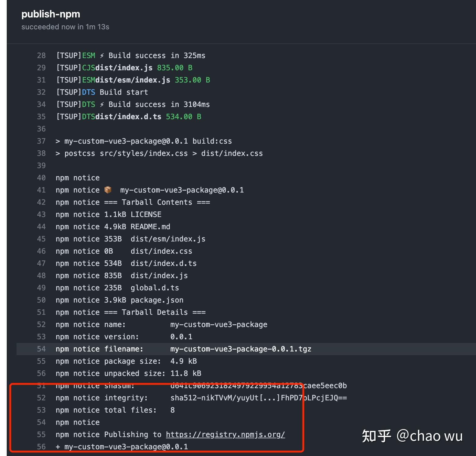476x456 pixels.
Task: Click 'DTS ⚡ Build success in 3104ms' line
Action: (x=133, y=105)
